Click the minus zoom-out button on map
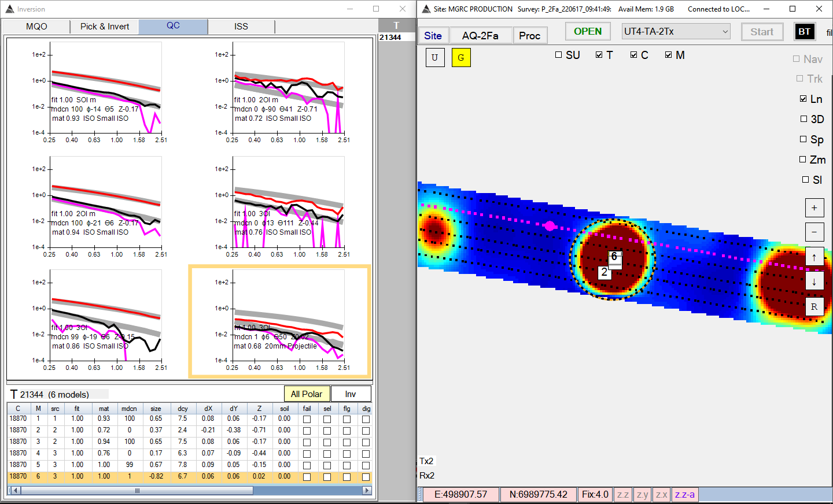 click(814, 232)
